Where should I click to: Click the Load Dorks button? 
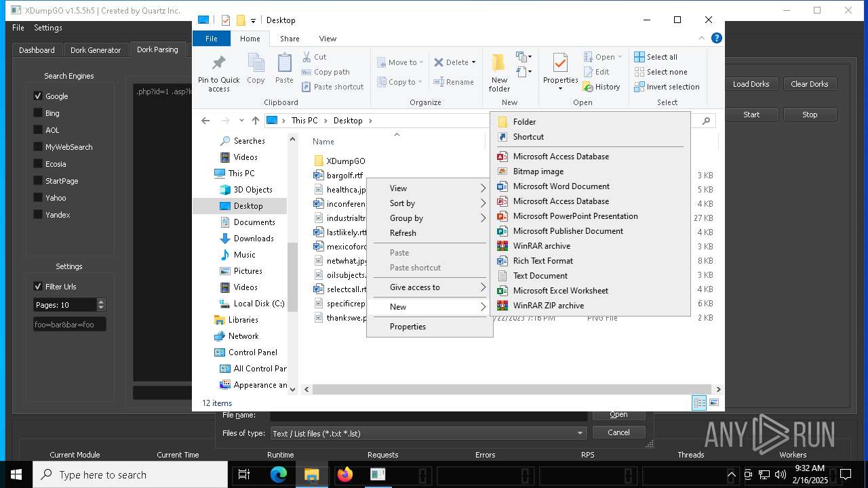tap(751, 84)
